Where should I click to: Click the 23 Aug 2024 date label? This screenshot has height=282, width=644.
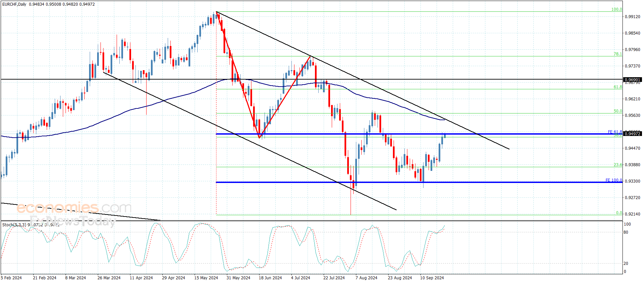tap(400, 278)
